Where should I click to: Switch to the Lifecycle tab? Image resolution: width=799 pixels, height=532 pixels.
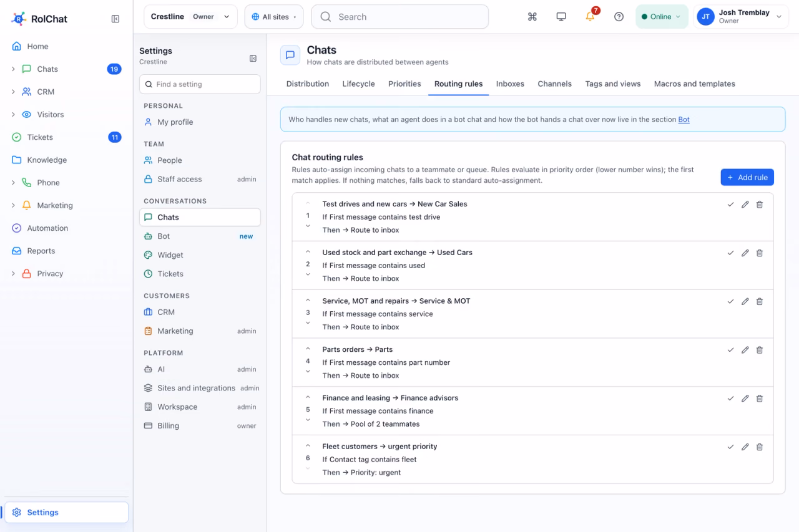358,84
